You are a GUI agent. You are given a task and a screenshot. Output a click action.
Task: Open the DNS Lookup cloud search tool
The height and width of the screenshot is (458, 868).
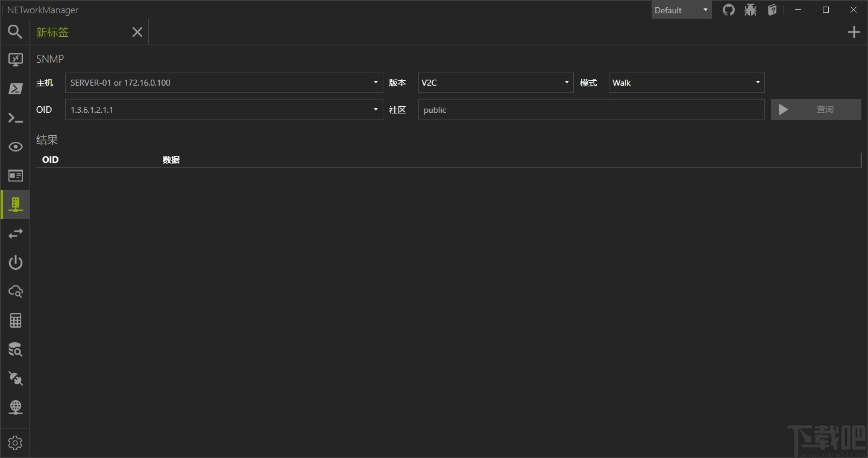tap(15, 291)
